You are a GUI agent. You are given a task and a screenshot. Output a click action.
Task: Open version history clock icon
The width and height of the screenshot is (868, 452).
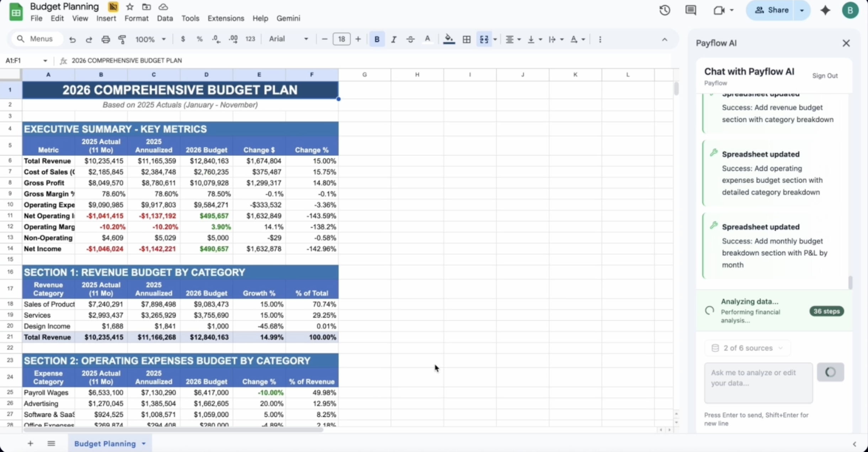pyautogui.click(x=665, y=10)
